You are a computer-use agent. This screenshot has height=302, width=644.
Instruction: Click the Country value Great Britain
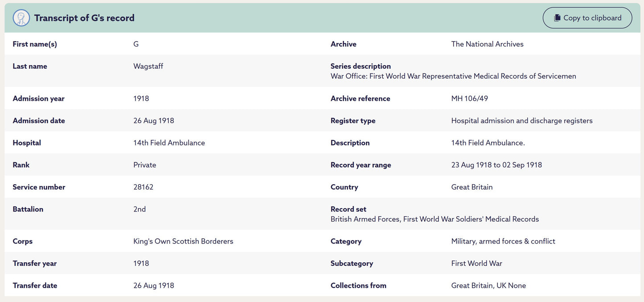point(472,187)
